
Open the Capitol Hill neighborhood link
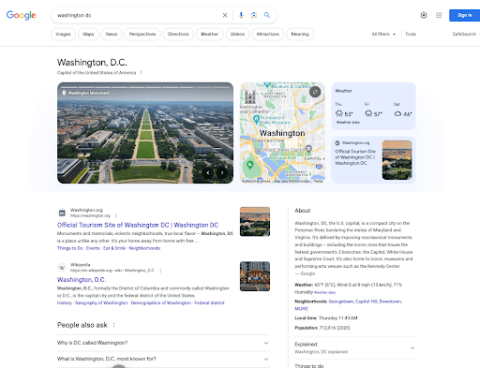tap(366, 301)
